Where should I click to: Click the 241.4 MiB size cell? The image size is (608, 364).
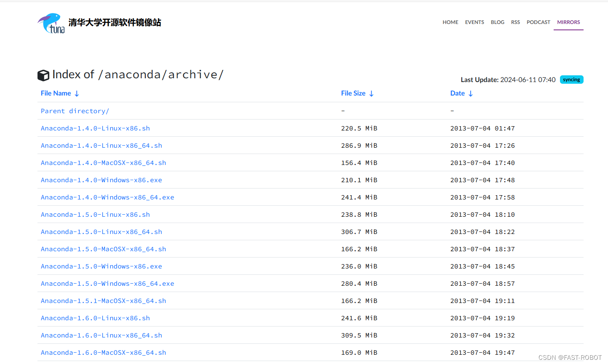[359, 197]
